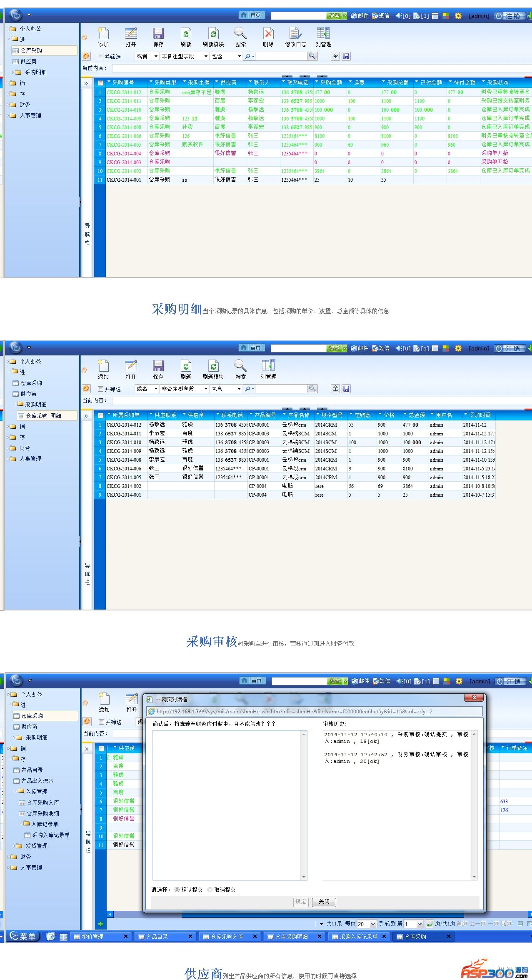Tick 并筛选 checkbox below the 删除 toolbar
The height and width of the screenshot is (980, 532).
[100, 56]
